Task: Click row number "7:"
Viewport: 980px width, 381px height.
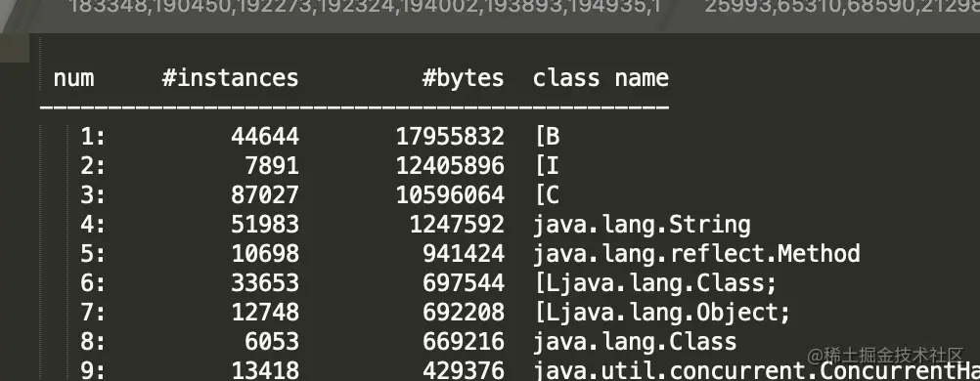Action: [x=93, y=313]
